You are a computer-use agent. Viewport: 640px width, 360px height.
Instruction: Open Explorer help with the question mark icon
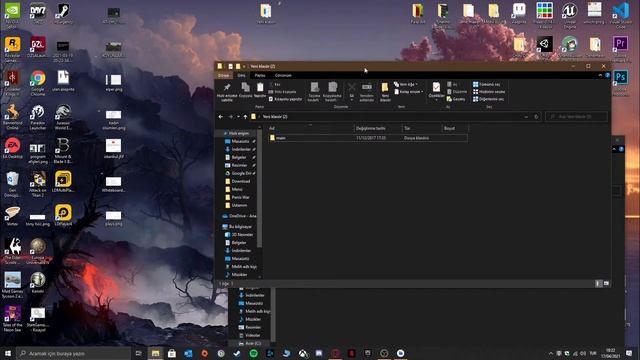click(608, 76)
